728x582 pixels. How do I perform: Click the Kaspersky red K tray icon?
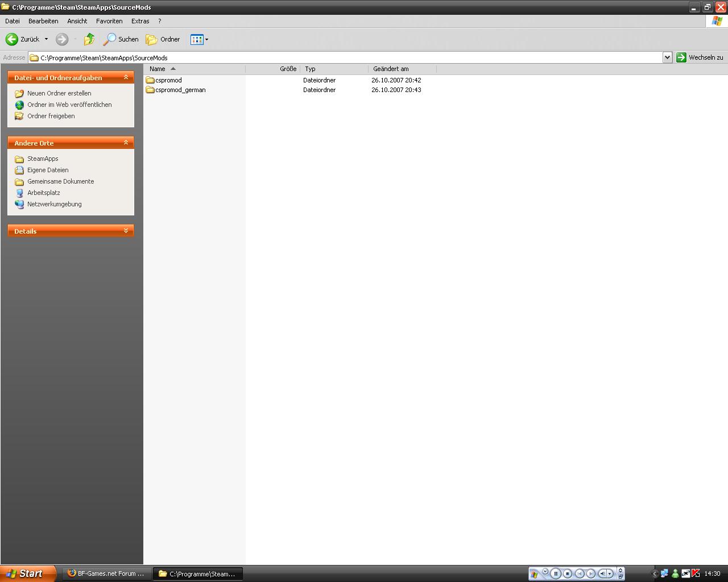click(696, 573)
